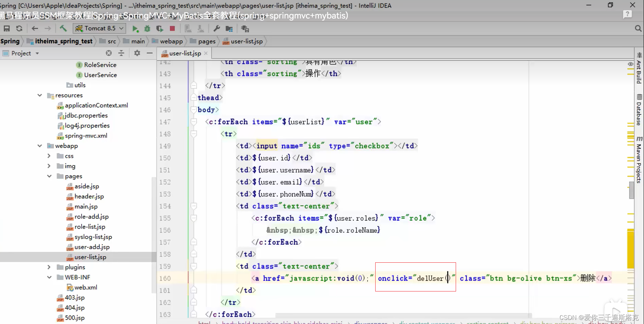Stop the server with red square

[172, 28]
